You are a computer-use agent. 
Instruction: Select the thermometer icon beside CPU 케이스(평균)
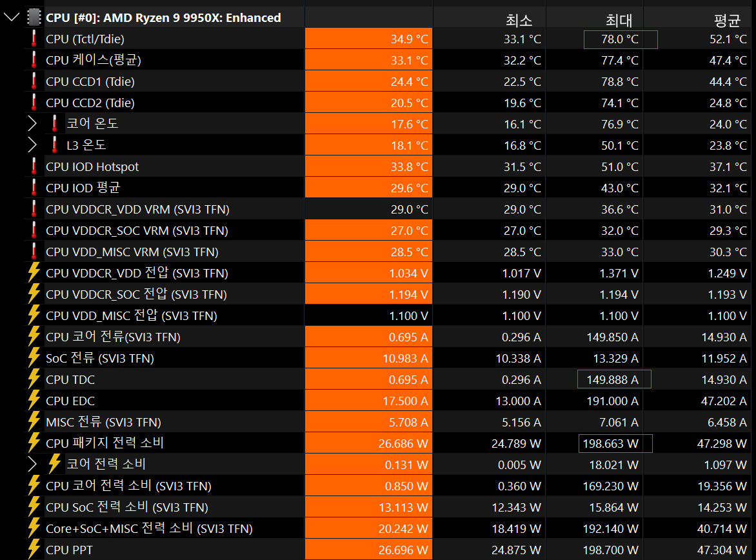[x=34, y=60]
